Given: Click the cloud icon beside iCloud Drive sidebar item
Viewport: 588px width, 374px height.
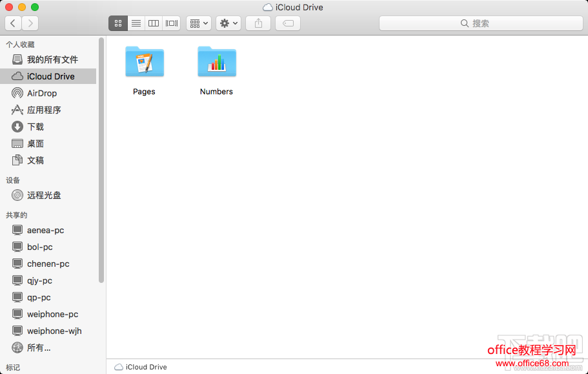Looking at the screenshot, I should pos(17,76).
